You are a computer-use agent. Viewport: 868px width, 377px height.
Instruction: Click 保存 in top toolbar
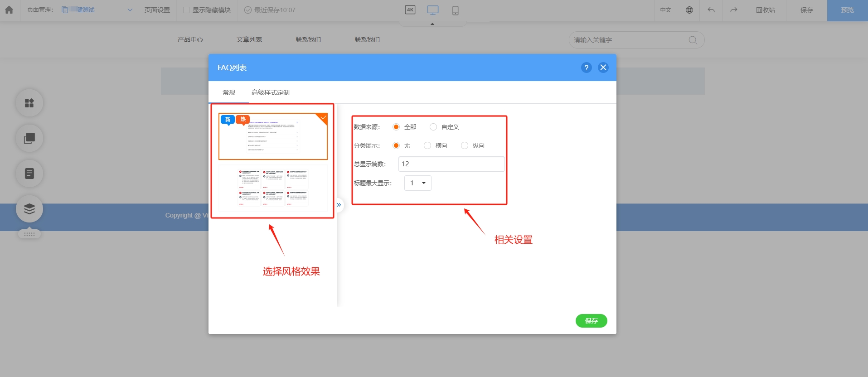click(807, 10)
